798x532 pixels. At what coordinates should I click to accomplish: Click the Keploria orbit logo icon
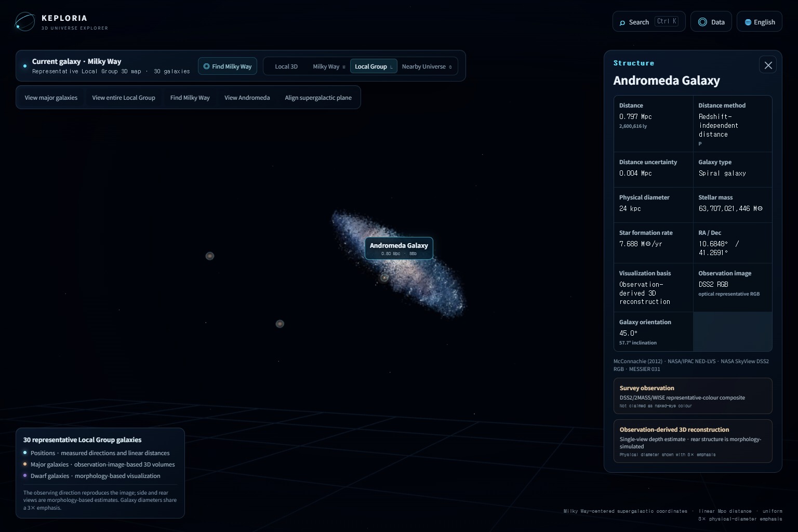(x=25, y=22)
